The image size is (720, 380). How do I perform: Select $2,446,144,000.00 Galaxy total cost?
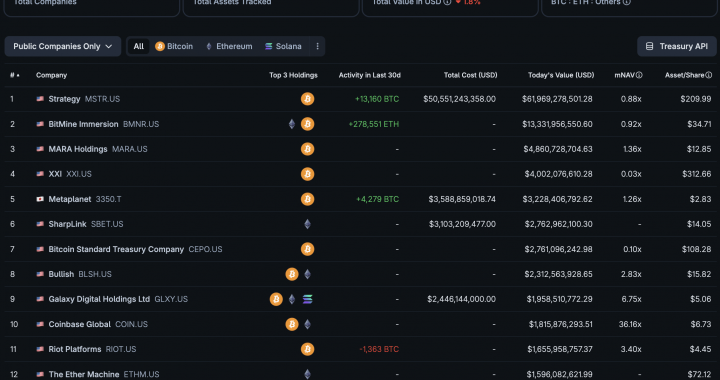click(x=461, y=299)
